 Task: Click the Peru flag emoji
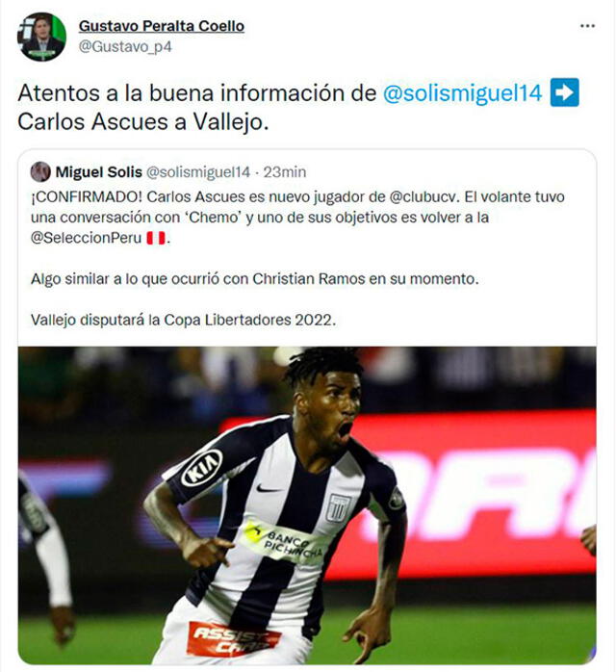[x=156, y=238]
